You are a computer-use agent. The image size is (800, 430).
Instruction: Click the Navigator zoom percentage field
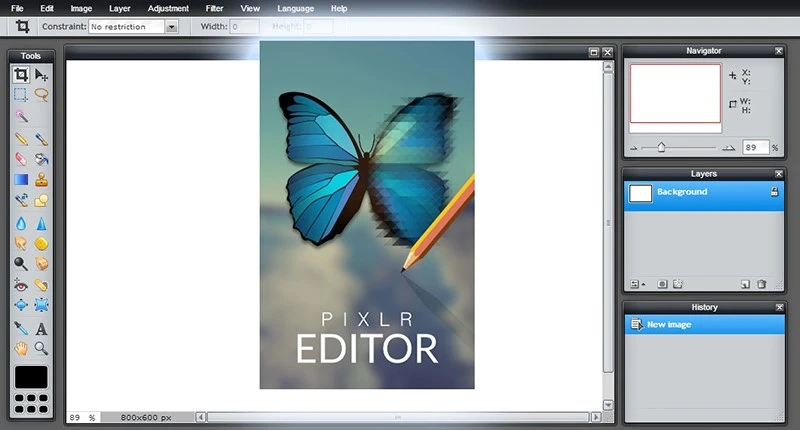click(755, 147)
